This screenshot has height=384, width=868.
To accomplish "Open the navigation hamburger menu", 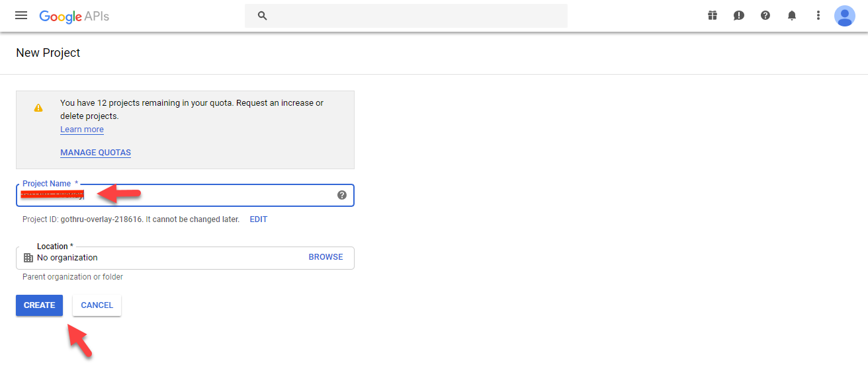I will [x=21, y=15].
